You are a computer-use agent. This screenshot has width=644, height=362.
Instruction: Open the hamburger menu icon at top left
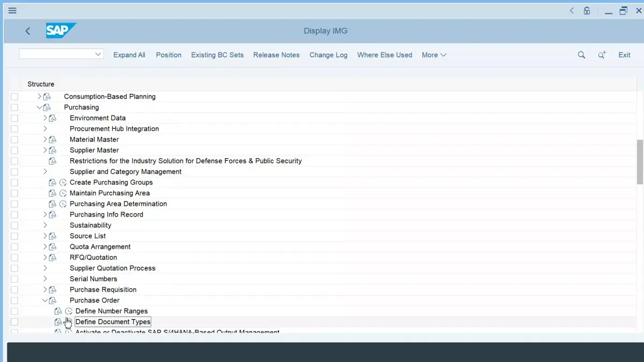point(12,10)
